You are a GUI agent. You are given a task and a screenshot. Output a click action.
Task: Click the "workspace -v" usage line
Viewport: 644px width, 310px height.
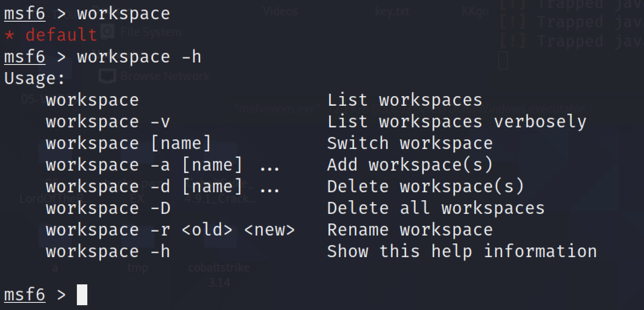[108, 121]
